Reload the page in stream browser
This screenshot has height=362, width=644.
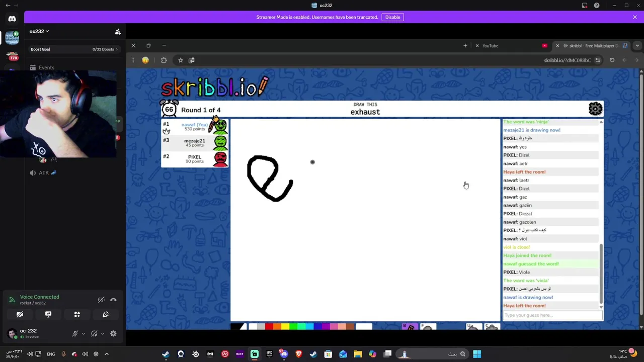[x=612, y=60]
